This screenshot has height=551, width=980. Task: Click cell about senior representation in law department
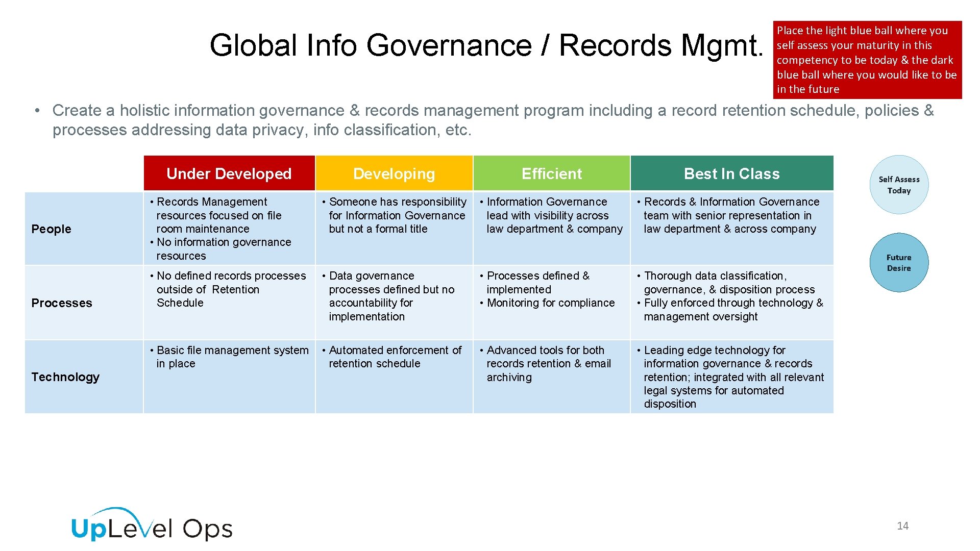pos(730,215)
